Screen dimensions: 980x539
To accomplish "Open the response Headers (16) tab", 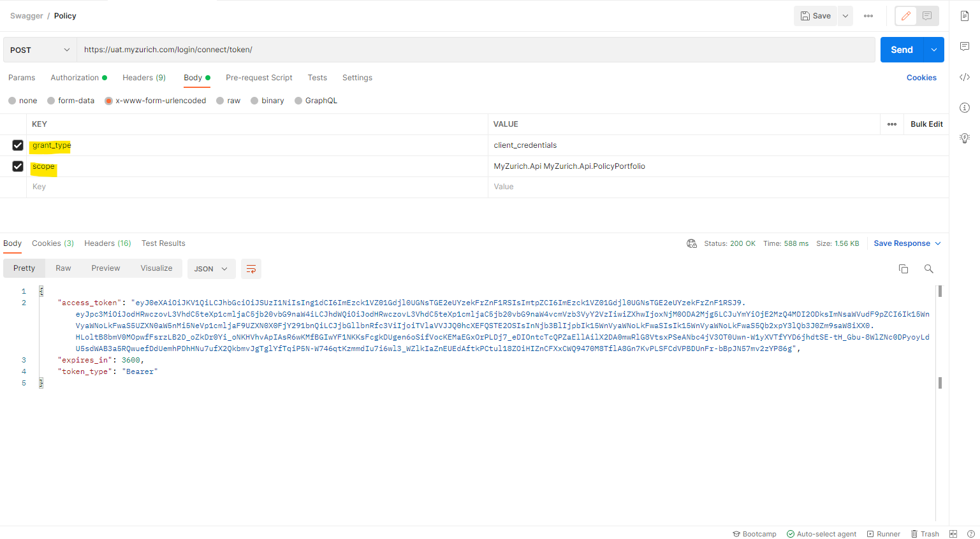I will tap(107, 243).
